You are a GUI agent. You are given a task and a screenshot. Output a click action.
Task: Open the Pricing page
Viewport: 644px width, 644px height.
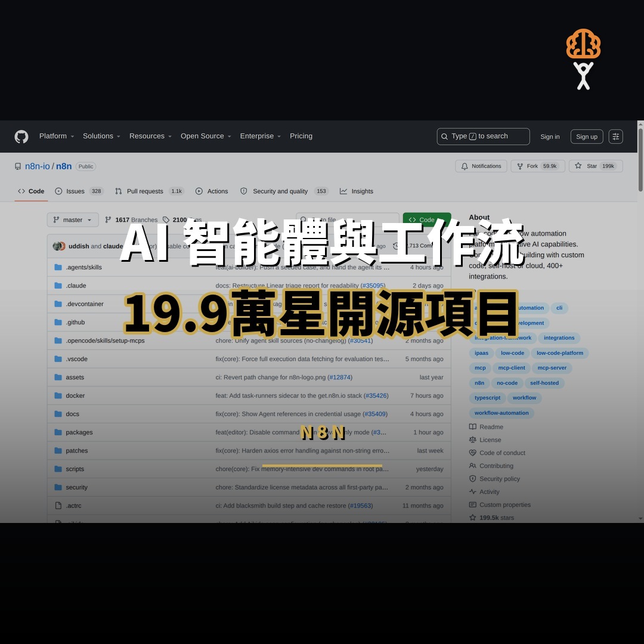coord(301,136)
